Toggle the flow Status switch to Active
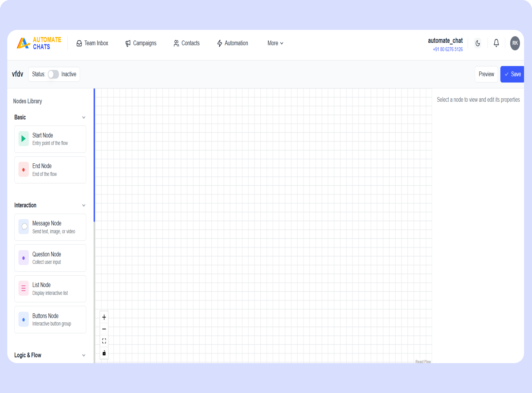Image resolution: width=532 pixels, height=393 pixels. pyautogui.click(x=53, y=74)
